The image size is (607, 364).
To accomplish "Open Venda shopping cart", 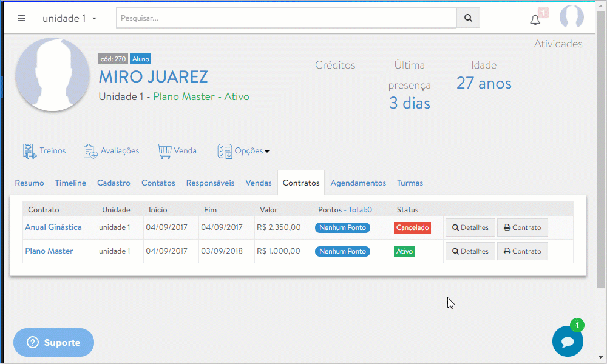I will [x=177, y=150].
